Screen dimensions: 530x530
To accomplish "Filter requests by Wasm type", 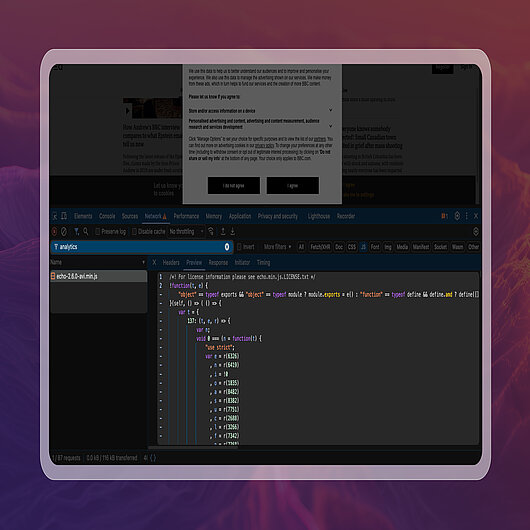I will [x=457, y=247].
